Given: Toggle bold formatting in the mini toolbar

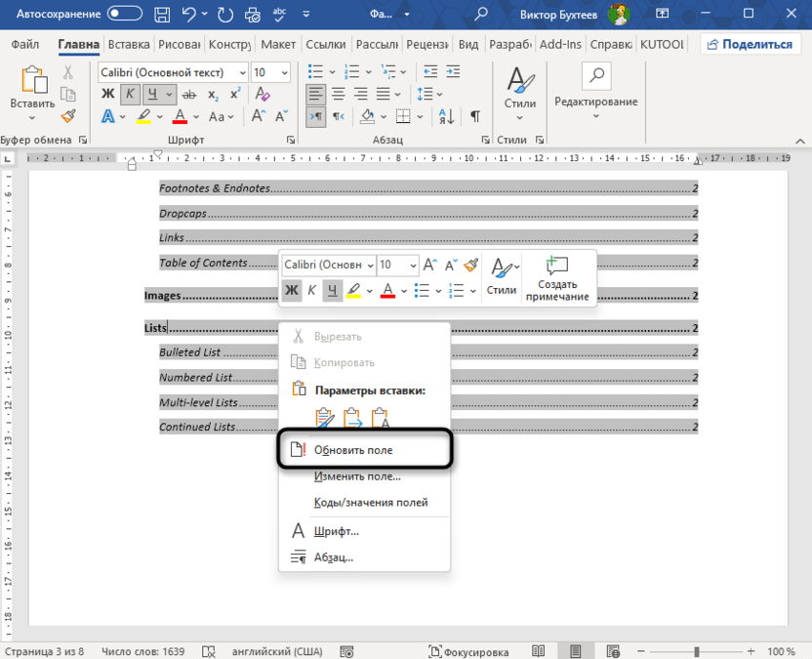Looking at the screenshot, I should (292, 290).
